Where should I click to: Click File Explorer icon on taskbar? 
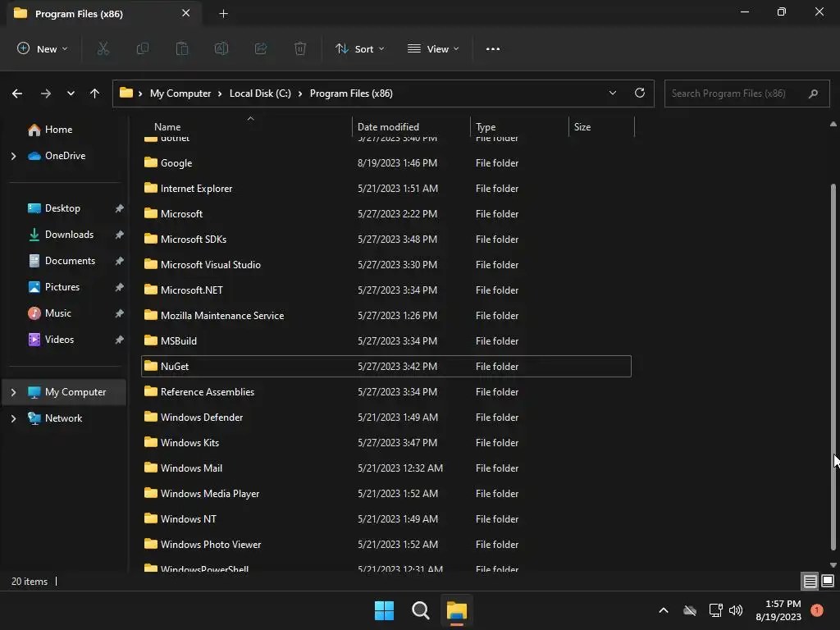click(x=457, y=610)
